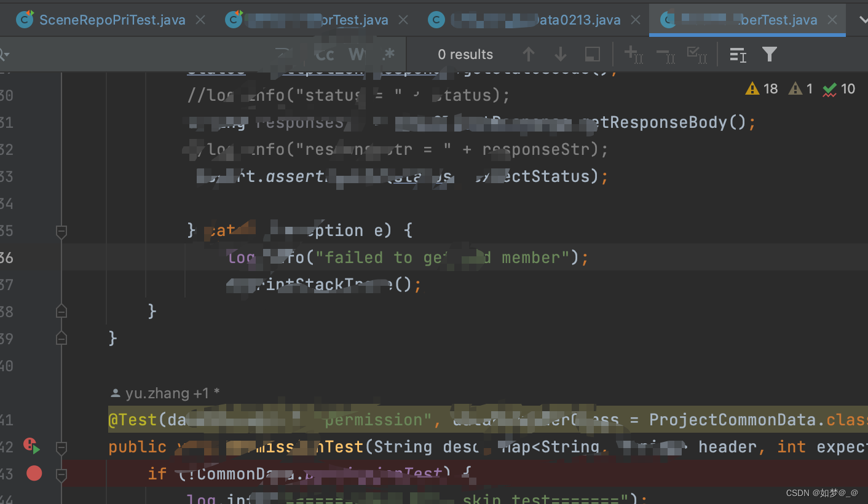The height and width of the screenshot is (504, 868).
Task: Go to previous occurrence up arrow
Action: (x=529, y=55)
